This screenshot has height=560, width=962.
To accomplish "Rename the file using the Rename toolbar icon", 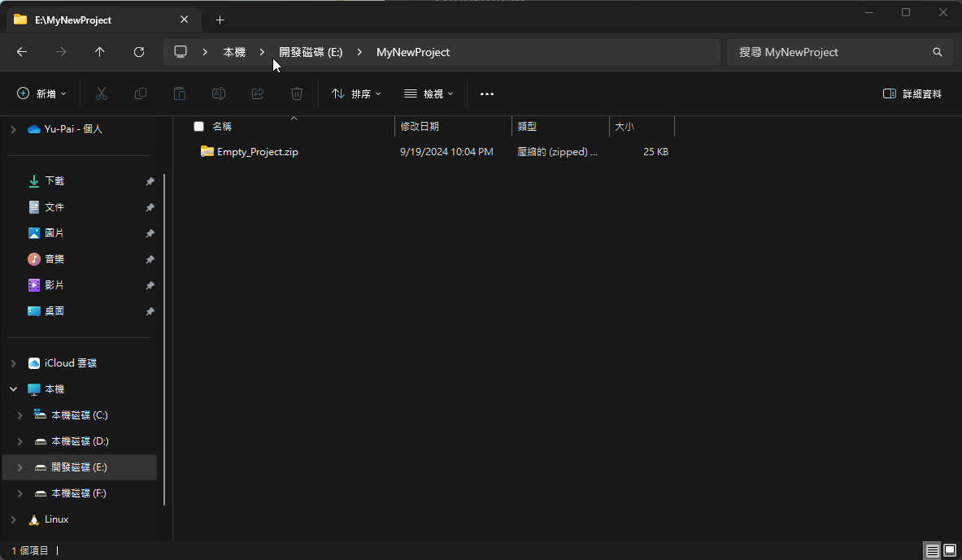I will click(x=218, y=93).
